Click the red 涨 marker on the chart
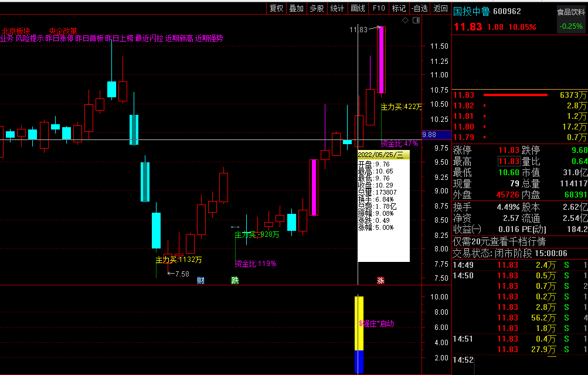The width and height of the screenshot is (588, 375). (380, 280)
